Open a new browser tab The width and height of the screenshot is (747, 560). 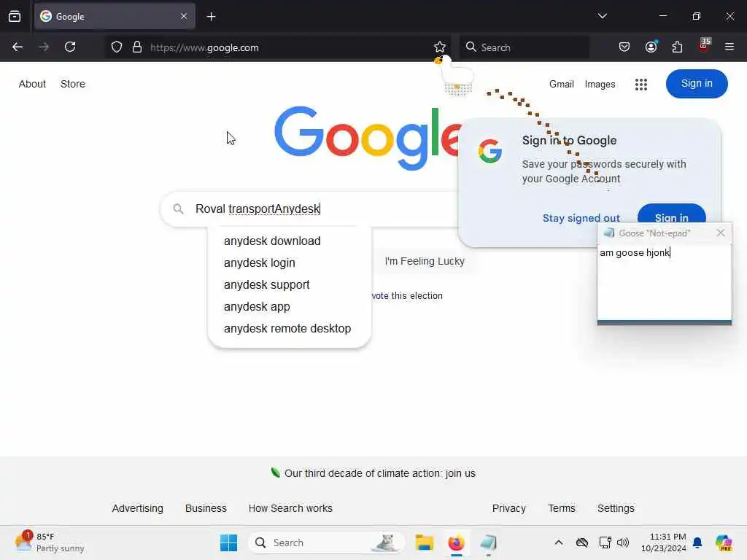click(211, 17)
